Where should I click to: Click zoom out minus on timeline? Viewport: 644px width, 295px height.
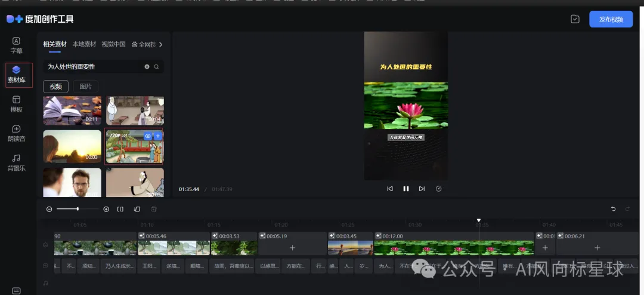(49, 209)
